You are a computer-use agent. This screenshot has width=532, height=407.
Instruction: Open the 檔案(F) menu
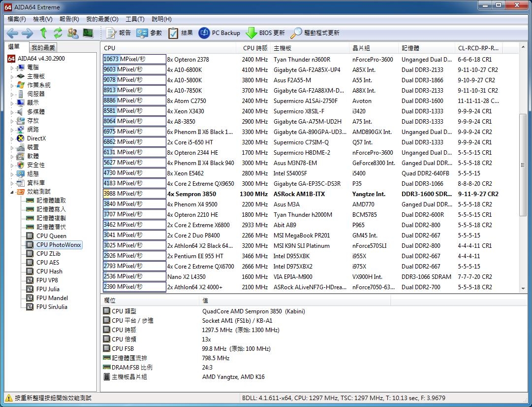17,19
